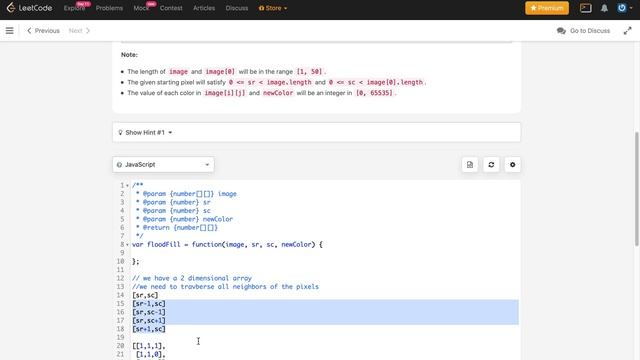
Task: Click the 'var floodFill' code line
Action: (227, 244)
